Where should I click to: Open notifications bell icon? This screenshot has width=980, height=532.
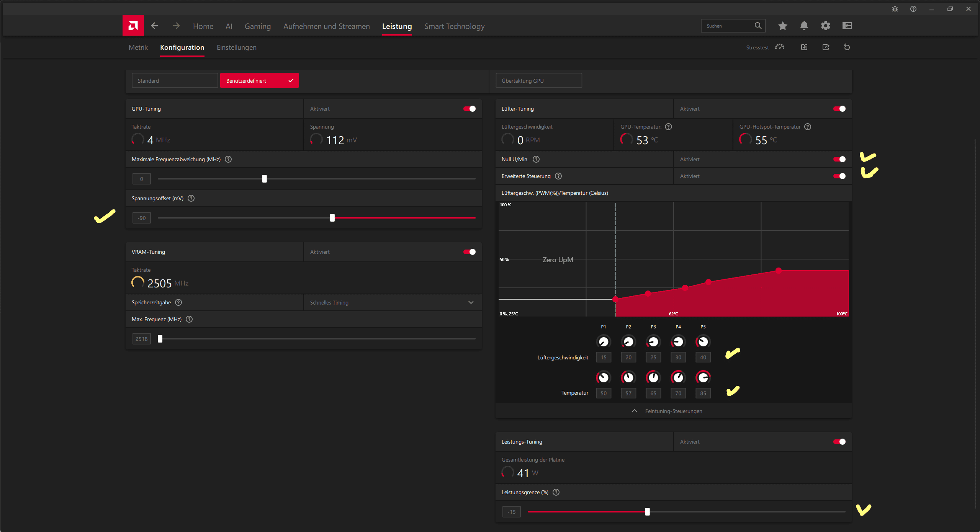804,26
